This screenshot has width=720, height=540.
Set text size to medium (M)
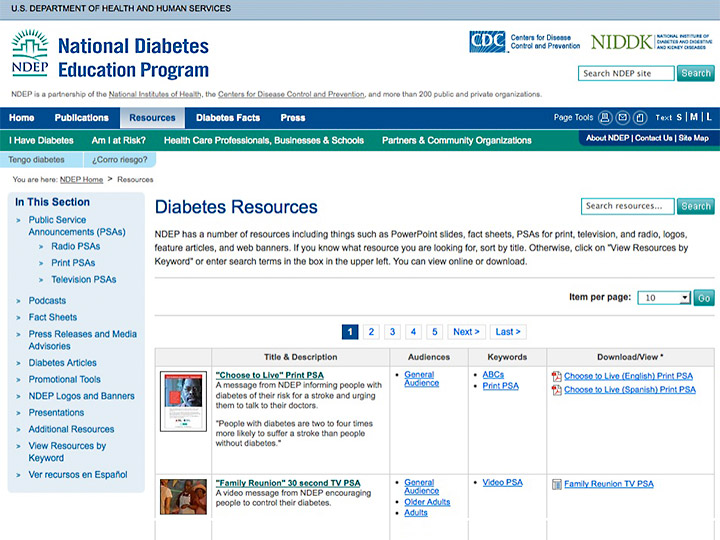click(694, 117)
